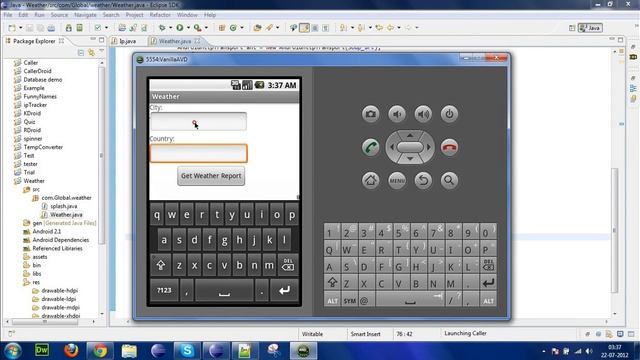Screen dimensions: 640x360
Task: Click the emulator camera button
Action: coord(371,114)
